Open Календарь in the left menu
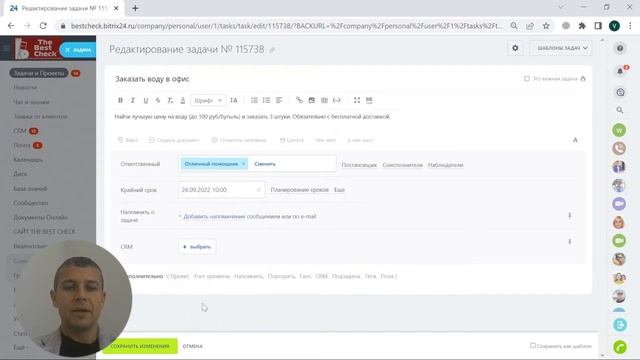 pos(28,160)
